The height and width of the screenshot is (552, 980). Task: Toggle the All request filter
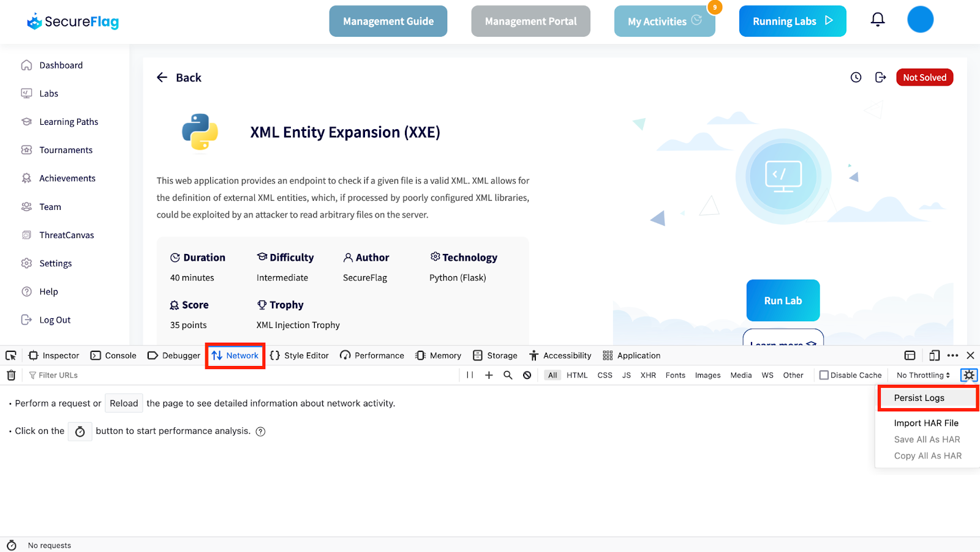pyautogui.click(x=552, y=375)
